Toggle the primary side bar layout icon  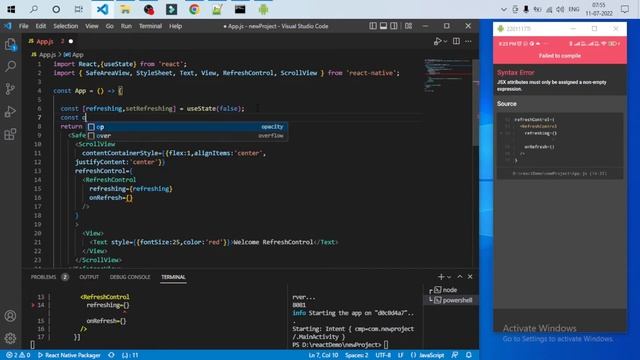tap(373, 26)
